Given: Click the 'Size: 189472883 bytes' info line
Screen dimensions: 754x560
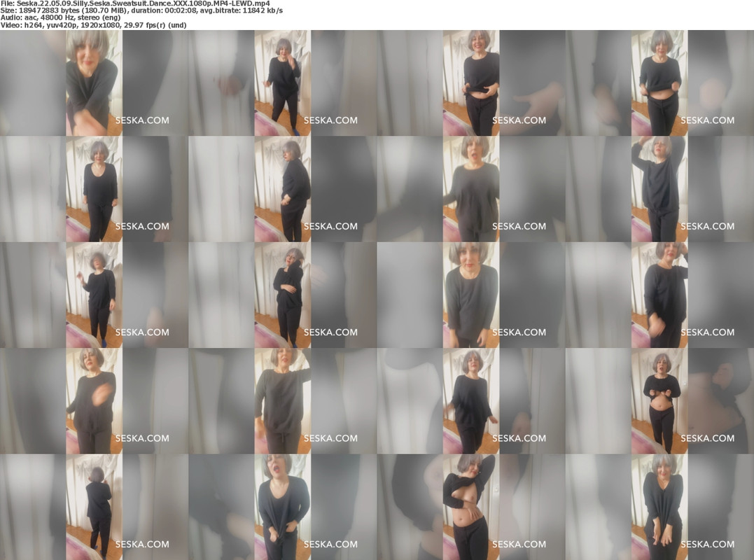Looking at the screenshot, I should [x=141, y=10].
